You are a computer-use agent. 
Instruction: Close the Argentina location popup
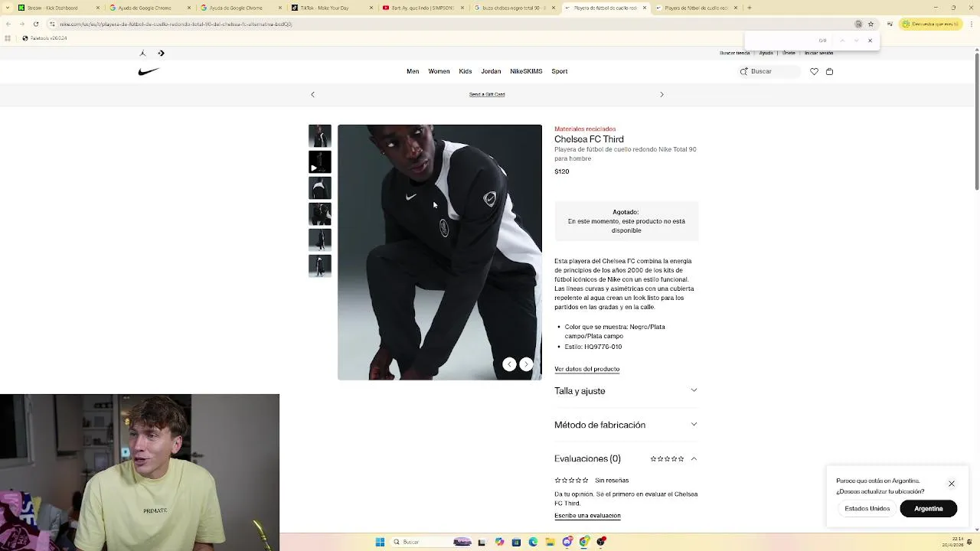[952, 484]
